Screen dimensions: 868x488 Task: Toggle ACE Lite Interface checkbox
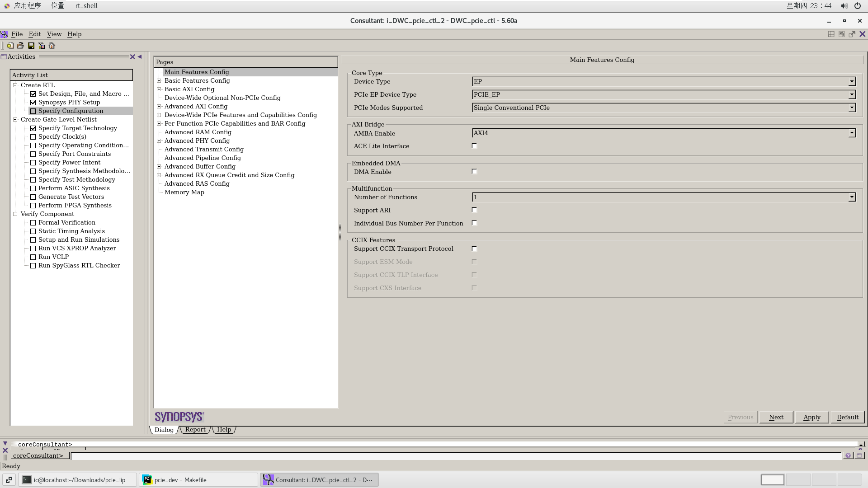click(474, 146)
